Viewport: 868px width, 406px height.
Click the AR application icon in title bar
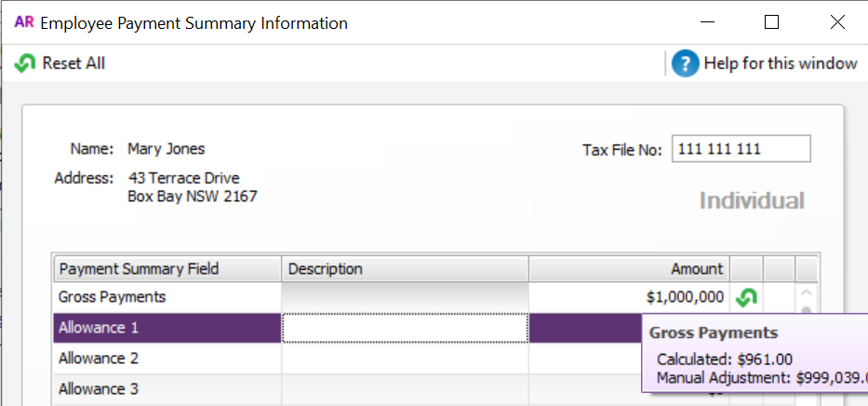point(23,23)
